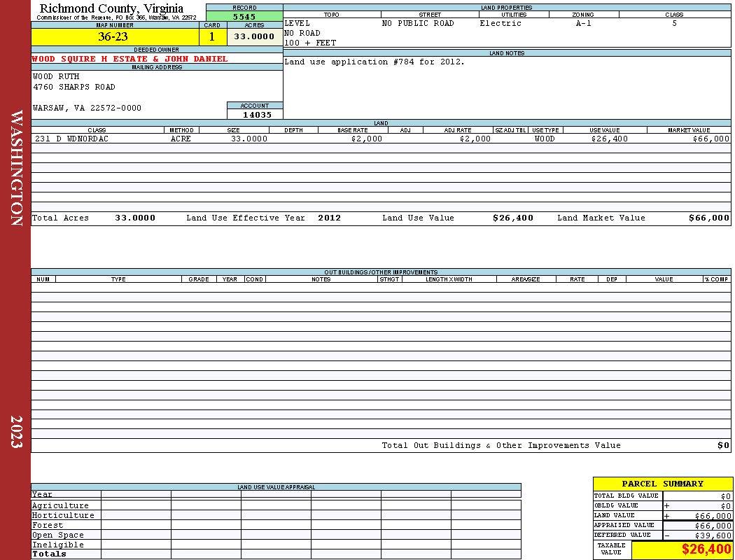The width and height of the screenshot is (735, 560).
Task: Click the LAND USE VALUE APPRAISAL header
Action: click(x=276, y=487)
